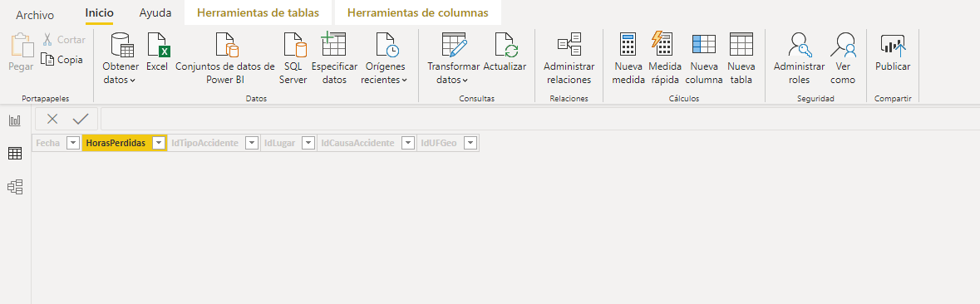Open the IdLugar column filter dropdown
The image size is (980, 304).
click(x=308, y=144)
